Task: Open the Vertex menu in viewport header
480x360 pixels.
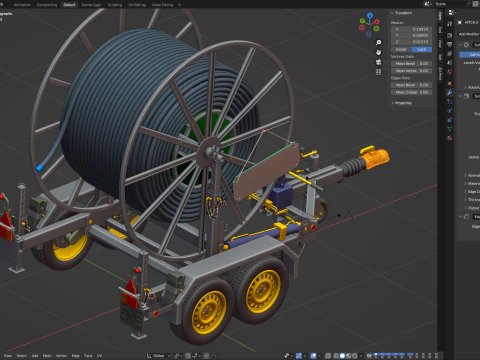Action: coord(61,356)
